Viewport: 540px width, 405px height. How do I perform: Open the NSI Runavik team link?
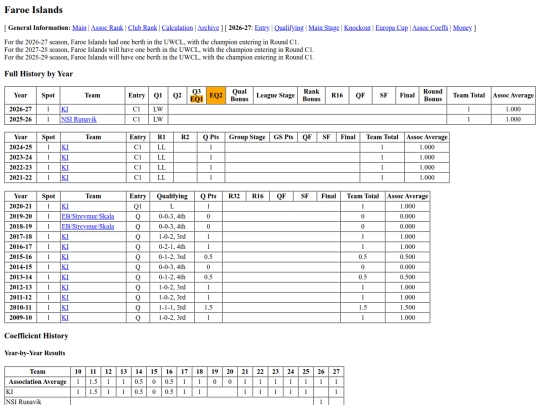tap(79, 120)
